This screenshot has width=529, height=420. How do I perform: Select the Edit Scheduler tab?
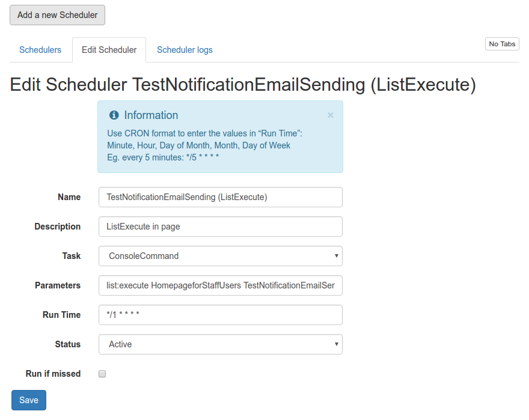(109, 50)
